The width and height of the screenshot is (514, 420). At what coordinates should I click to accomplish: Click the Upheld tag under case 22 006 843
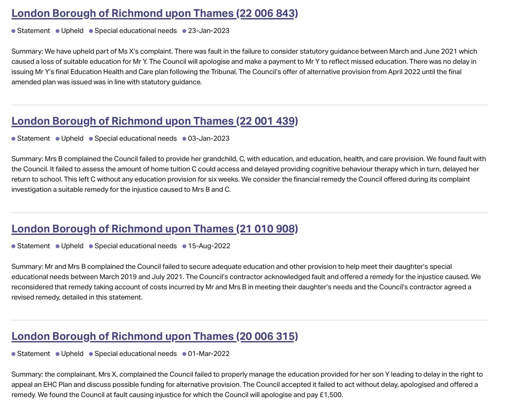coord(72,31)
